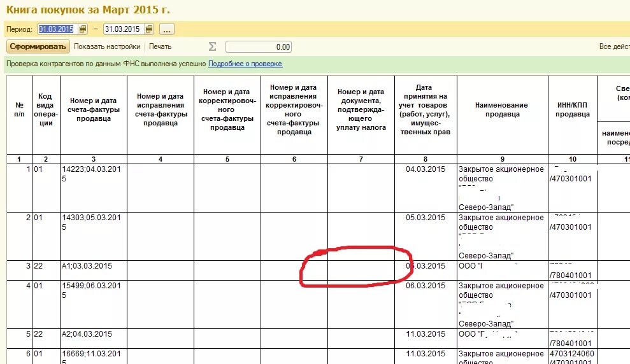Viewport: 630px width, 364px height.
Task: Select cell 15499;06.03.2015 invoice number
Action: pos(93,305)
